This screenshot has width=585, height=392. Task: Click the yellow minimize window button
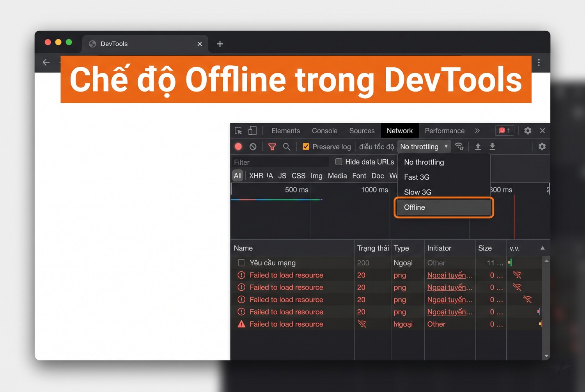pos(58,42)
